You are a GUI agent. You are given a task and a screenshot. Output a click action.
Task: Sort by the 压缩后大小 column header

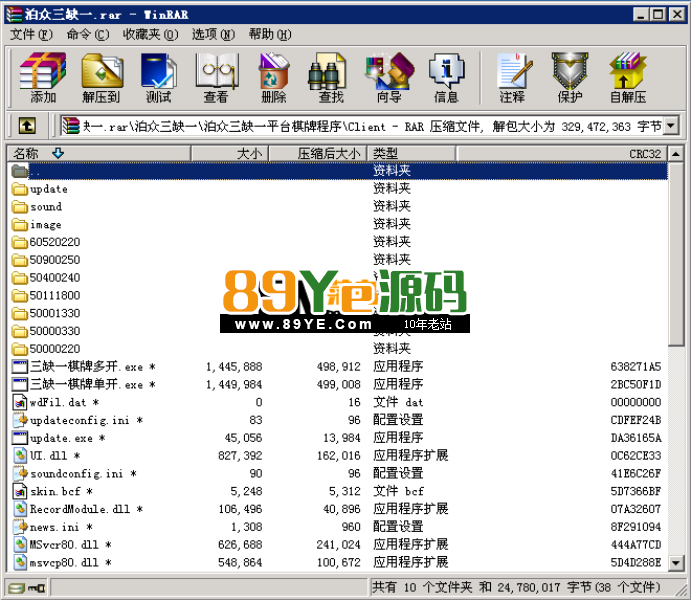point(318,153)
